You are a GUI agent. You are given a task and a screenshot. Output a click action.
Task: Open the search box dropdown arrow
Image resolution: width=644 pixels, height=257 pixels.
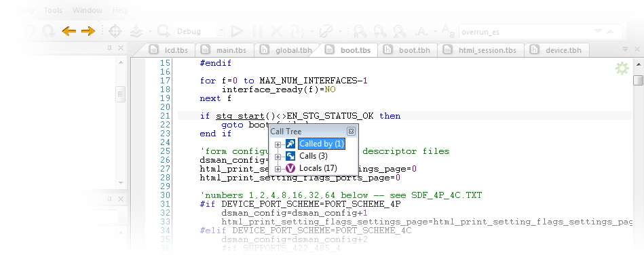coord(599,31)
